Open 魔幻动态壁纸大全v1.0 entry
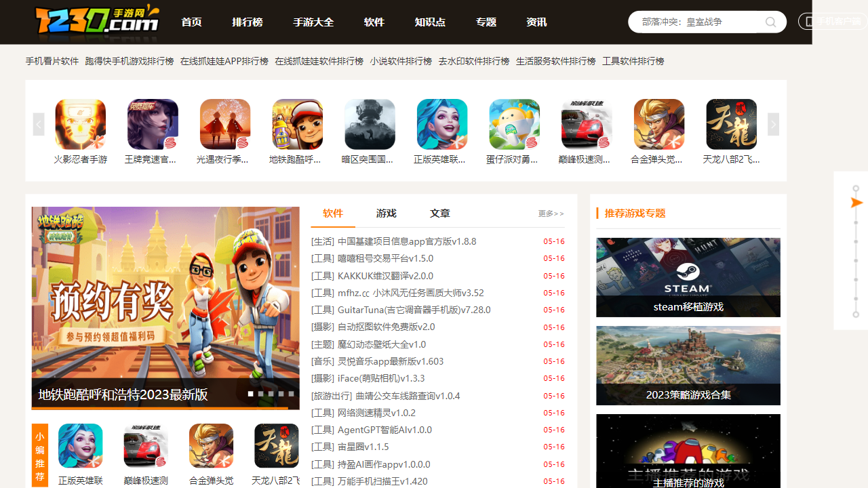Screen dimensions: 868x488 (x=382, y=344)
